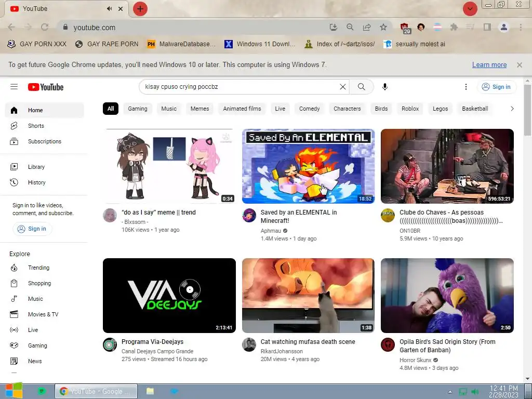Open the Programa Via-Deejays thumbnail
Image resolution: width=532 pixels, height=399 pixels.
pyautogui.click(x=169, y=296)
